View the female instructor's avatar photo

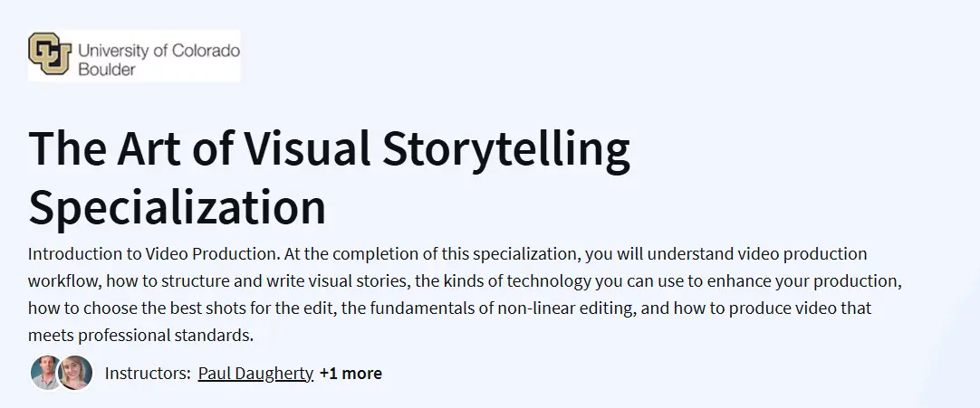[76, 373]
